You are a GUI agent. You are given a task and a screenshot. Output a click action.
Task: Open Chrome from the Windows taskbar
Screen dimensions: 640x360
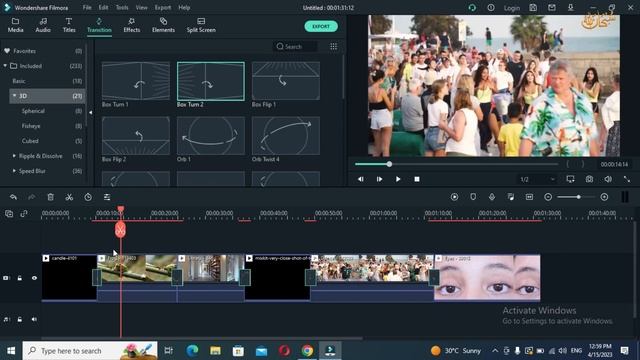coord(307,351)
